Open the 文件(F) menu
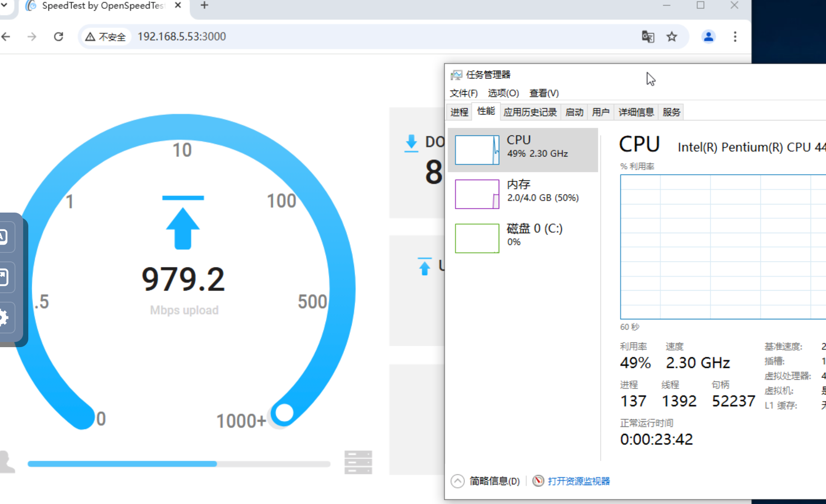The image size is (826, 504). tap(463, 93)
